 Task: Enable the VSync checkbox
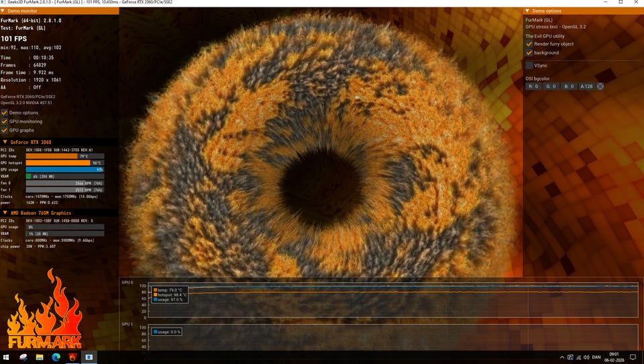click(x=529, y=65)
